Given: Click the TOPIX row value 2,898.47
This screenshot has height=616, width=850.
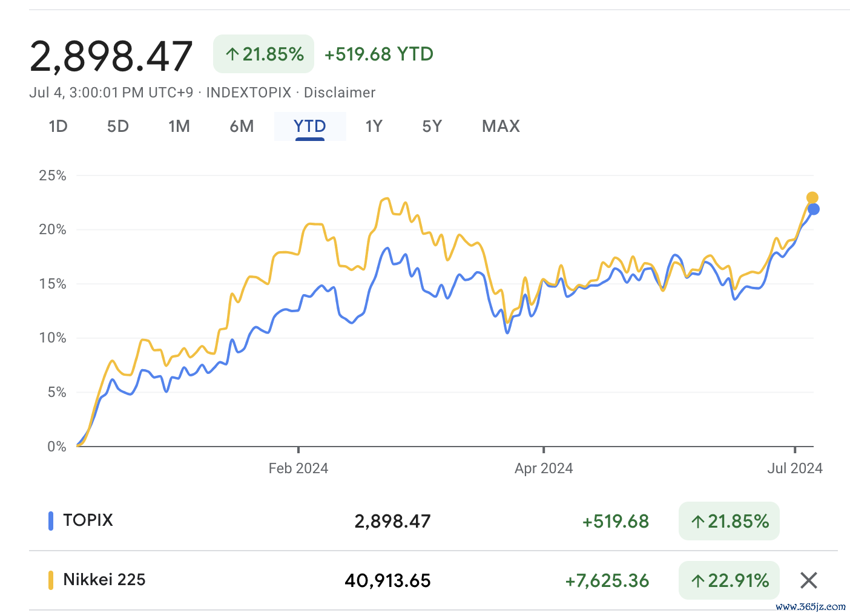Looking at the screenshot, I should (393, 521).
